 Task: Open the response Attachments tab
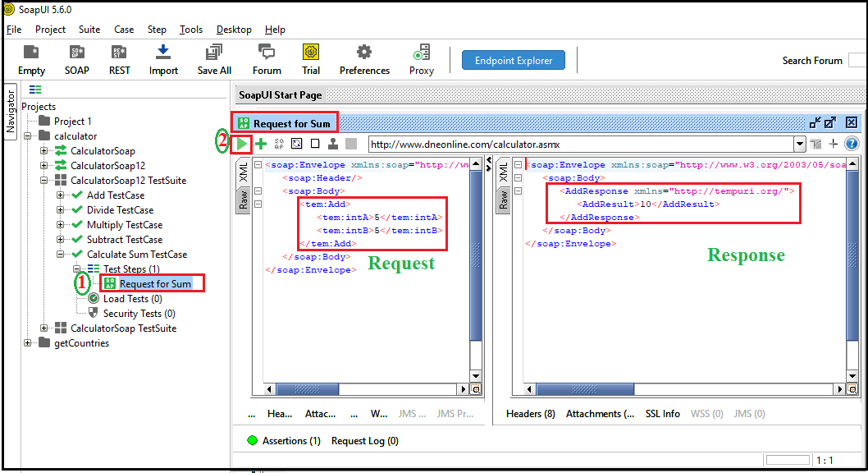[x=600, y=414]
